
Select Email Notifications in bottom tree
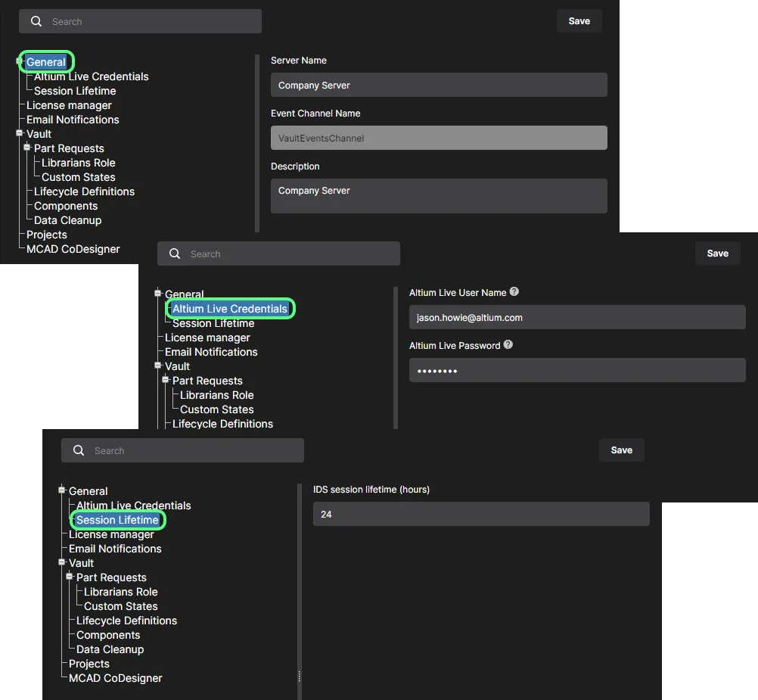tap(115, 549)
